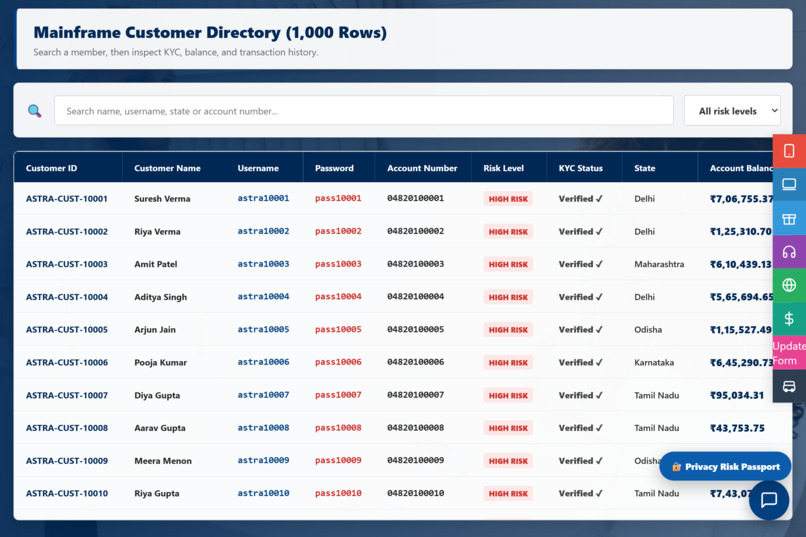Click the Maharashtra state cell
The width and height of the screenshot is (806, 537).
[659, 264]
